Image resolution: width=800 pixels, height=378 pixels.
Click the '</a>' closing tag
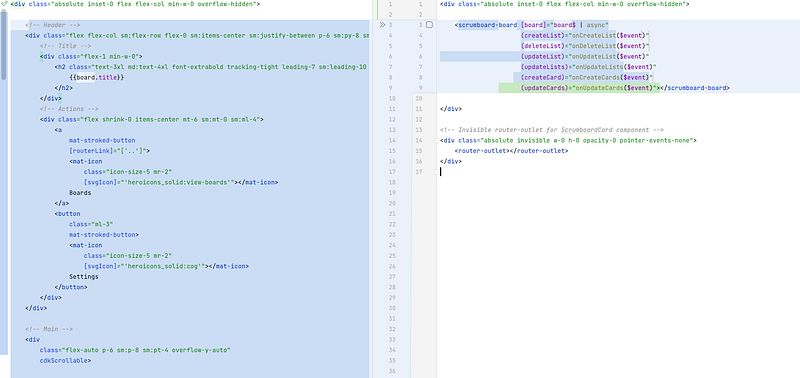(x=62, y=203)
